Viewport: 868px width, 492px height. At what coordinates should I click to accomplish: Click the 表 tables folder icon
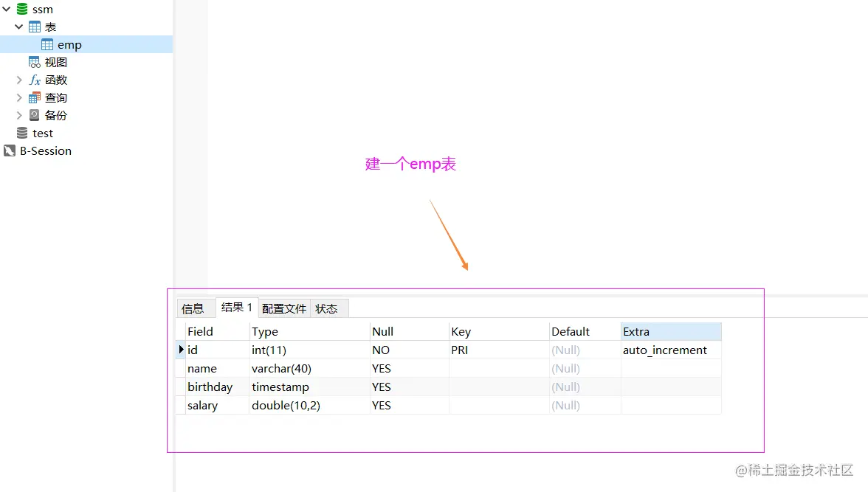click(35, 27)
